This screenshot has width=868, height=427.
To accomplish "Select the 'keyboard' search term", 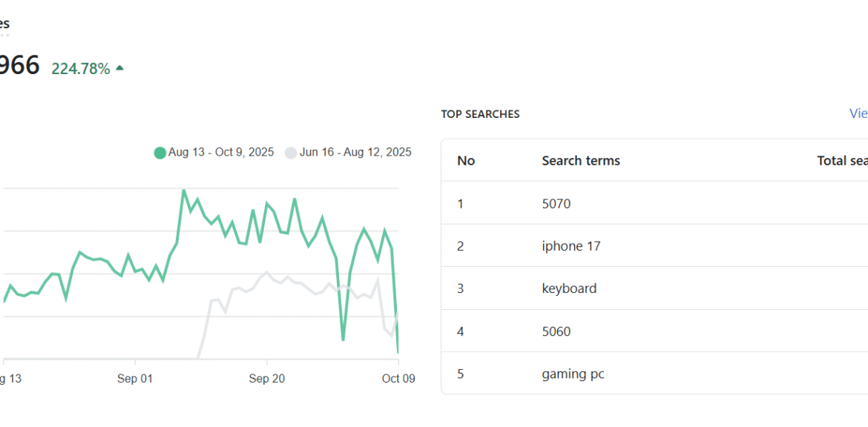I will click(x=568, y=288).
